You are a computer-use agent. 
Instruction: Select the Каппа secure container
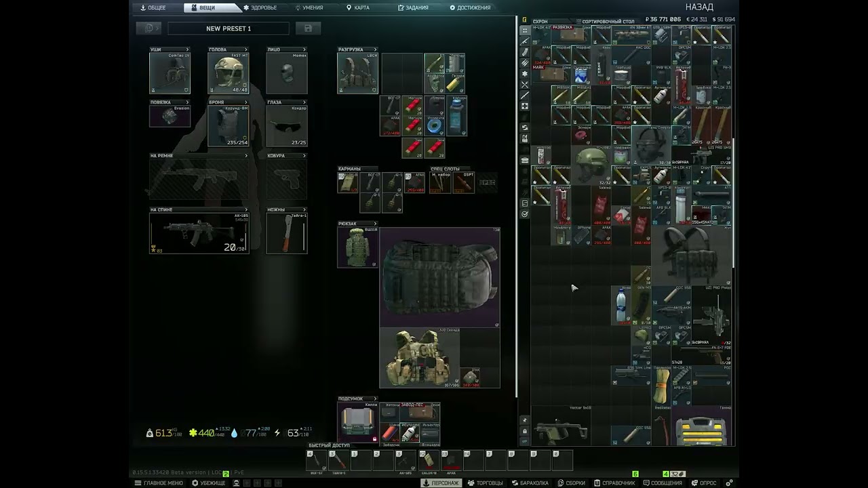tap(357, 422)
